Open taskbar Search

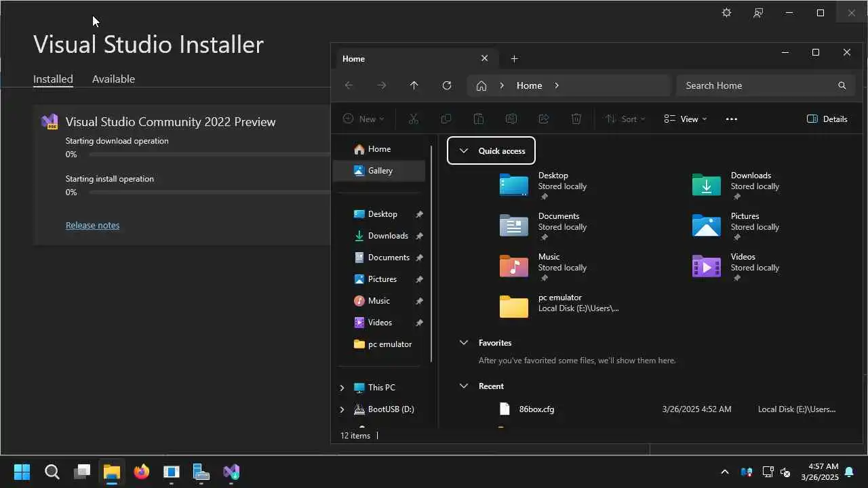coord(52,472)
